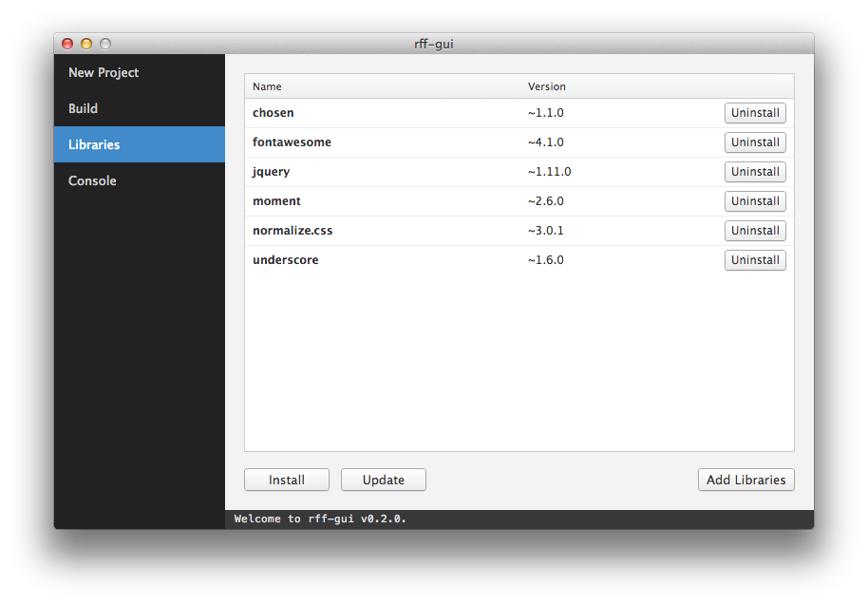Select the fontawesome library name
This screenshot has width=868, height=604.
(x=292, y=142)
